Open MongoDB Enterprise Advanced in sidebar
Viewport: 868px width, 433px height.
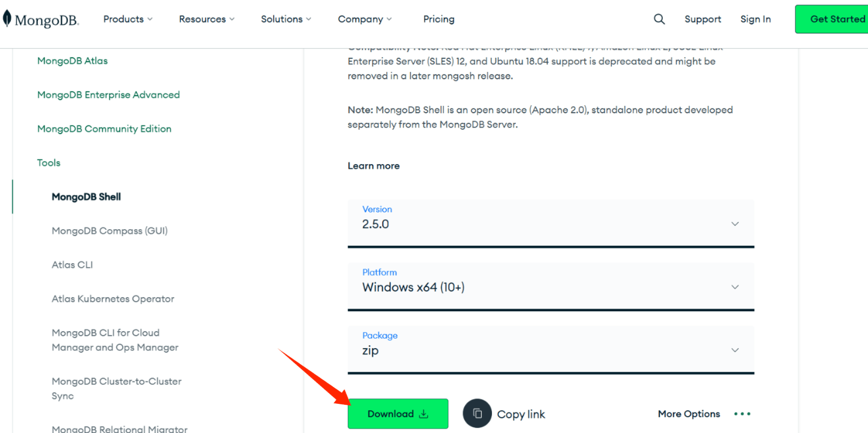[109, 95]
